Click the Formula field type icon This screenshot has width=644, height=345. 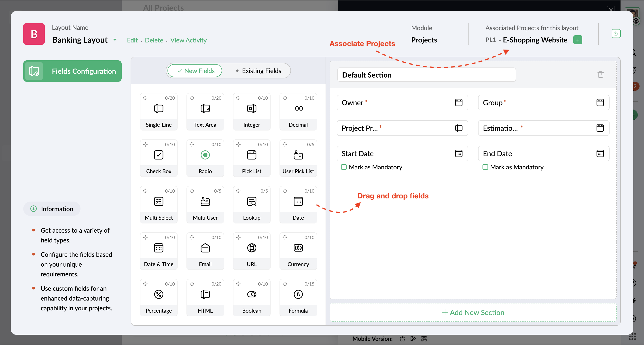tap(298, 294)
